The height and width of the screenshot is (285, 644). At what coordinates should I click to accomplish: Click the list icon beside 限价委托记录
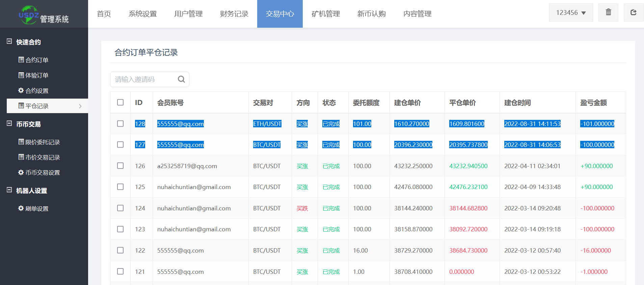[21, 142]
